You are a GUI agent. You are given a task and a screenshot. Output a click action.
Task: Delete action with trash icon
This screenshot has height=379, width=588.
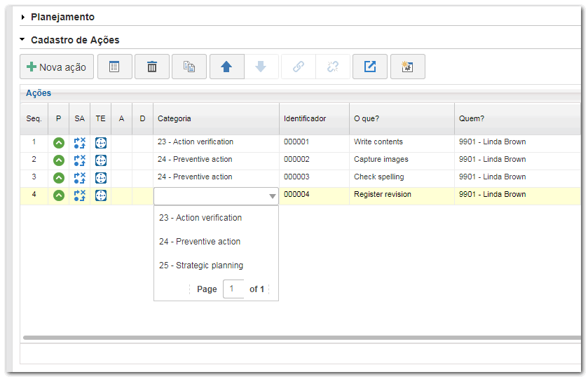click(152, 67)
